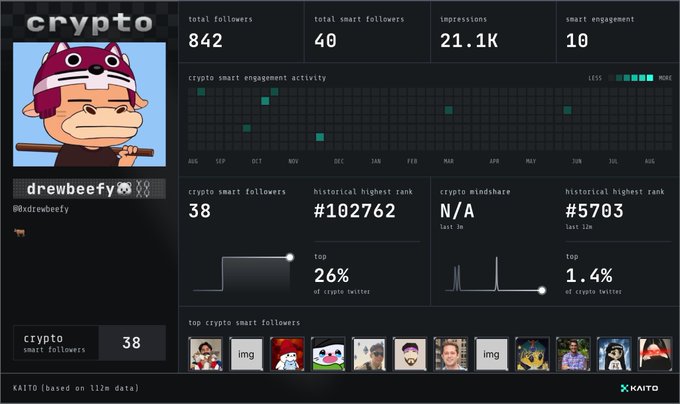Click the chain links icon after drewbeefy name
680x404 pixels.
(143, 189)
